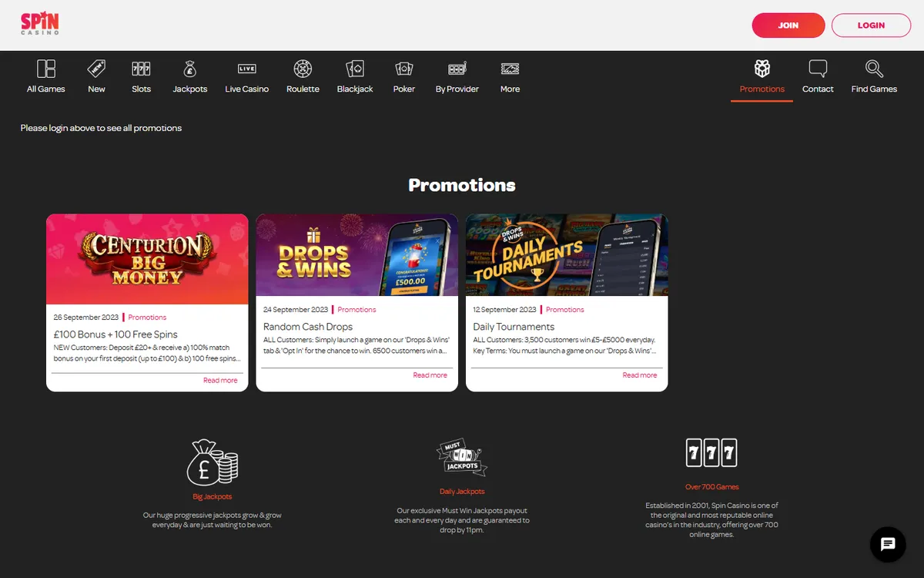
Task: Open the Centurion Big Money banner
Action: pos(147,259)
